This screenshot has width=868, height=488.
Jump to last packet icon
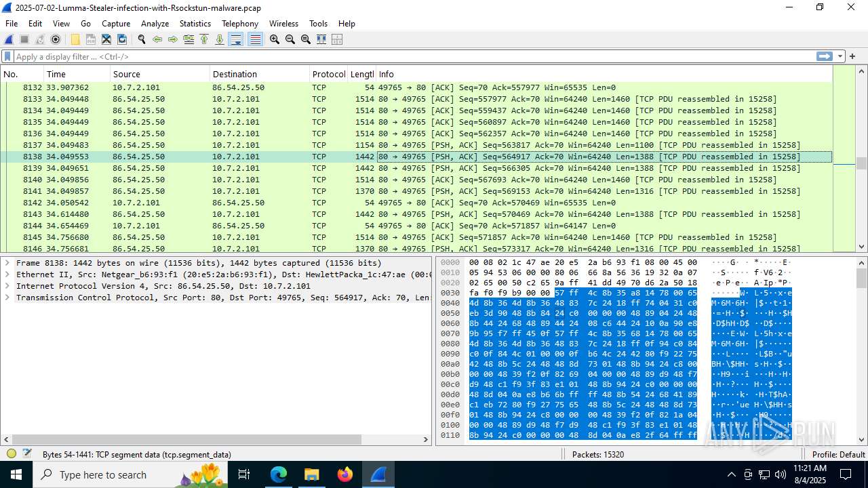[220, 39]
